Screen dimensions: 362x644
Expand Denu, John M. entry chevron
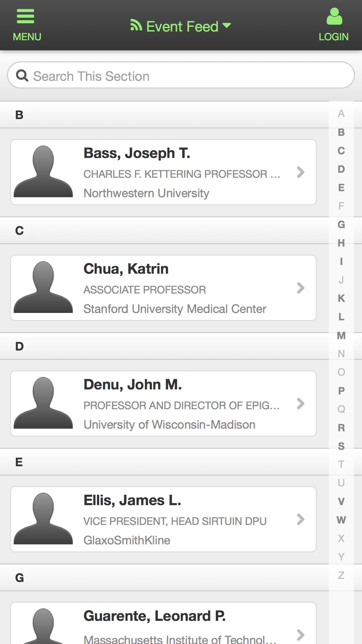pos(301,404)
